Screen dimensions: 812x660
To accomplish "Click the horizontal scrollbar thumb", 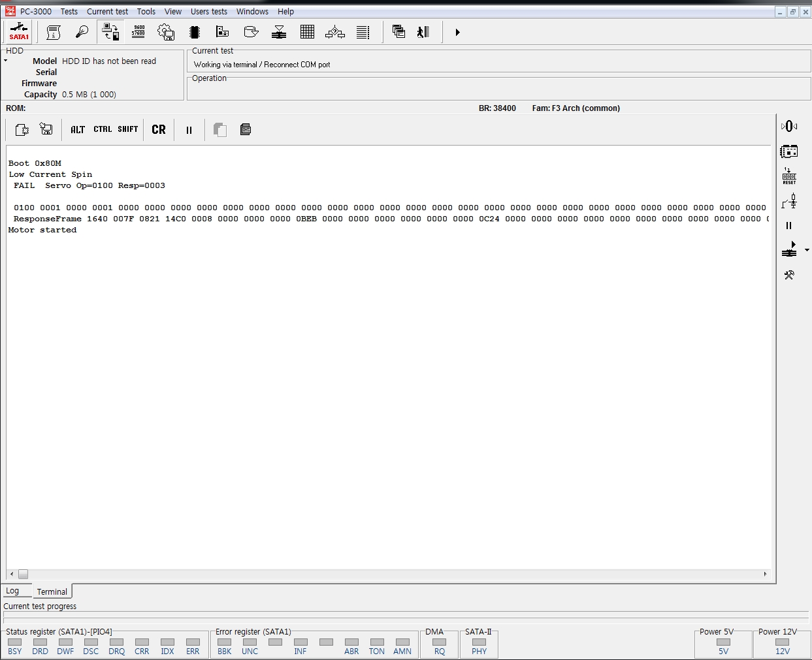I will click(x=23, y=574).
